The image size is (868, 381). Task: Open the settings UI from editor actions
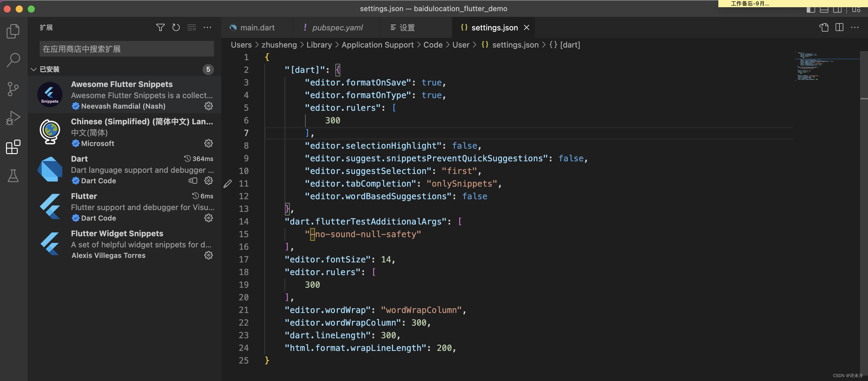824,28
